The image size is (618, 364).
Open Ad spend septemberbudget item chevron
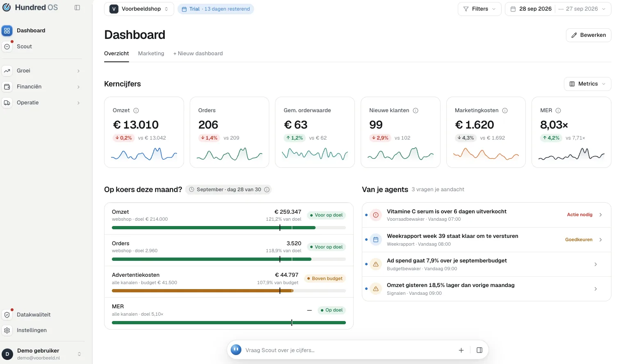(595, 265)
